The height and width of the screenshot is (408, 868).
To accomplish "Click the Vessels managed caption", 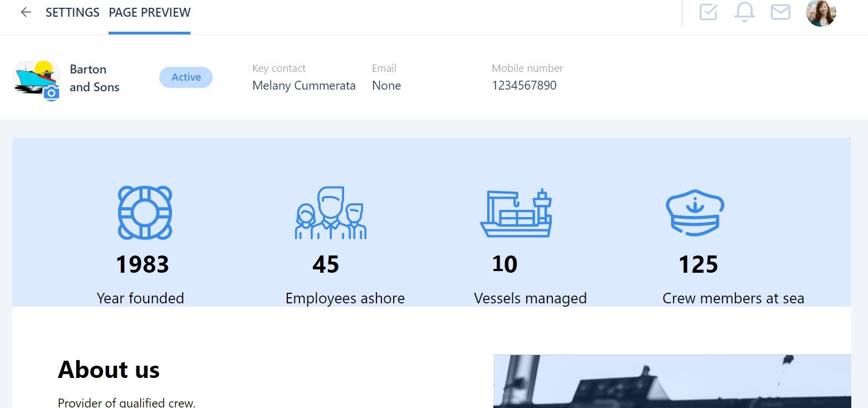I will (531, 298).
